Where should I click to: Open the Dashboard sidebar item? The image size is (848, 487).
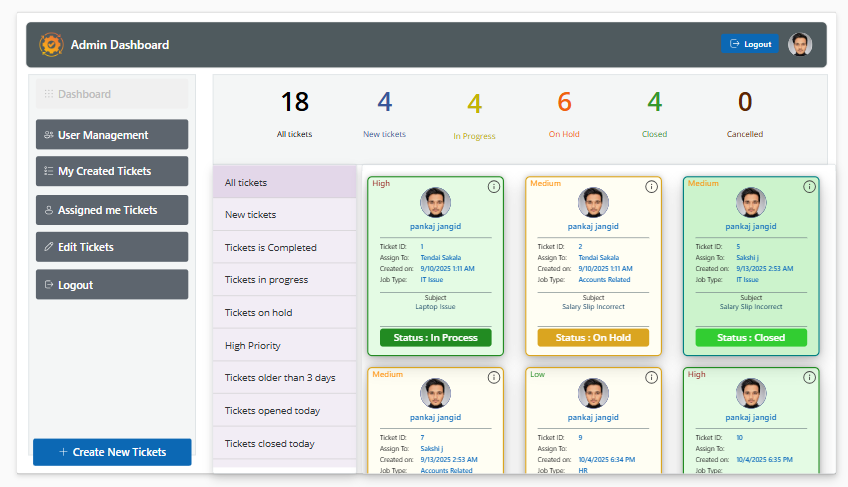pos(112,94)
